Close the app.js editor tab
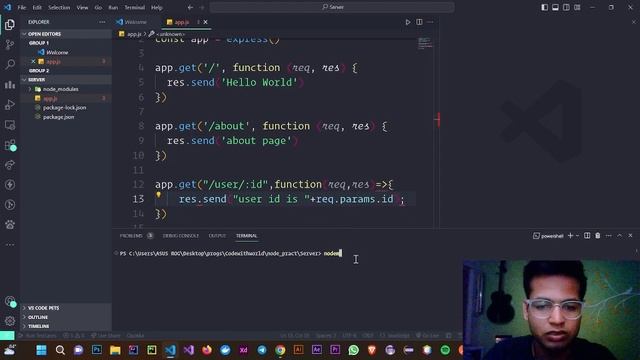The width and height of the screenshot is (640, 360). click(x=205, y=22)
